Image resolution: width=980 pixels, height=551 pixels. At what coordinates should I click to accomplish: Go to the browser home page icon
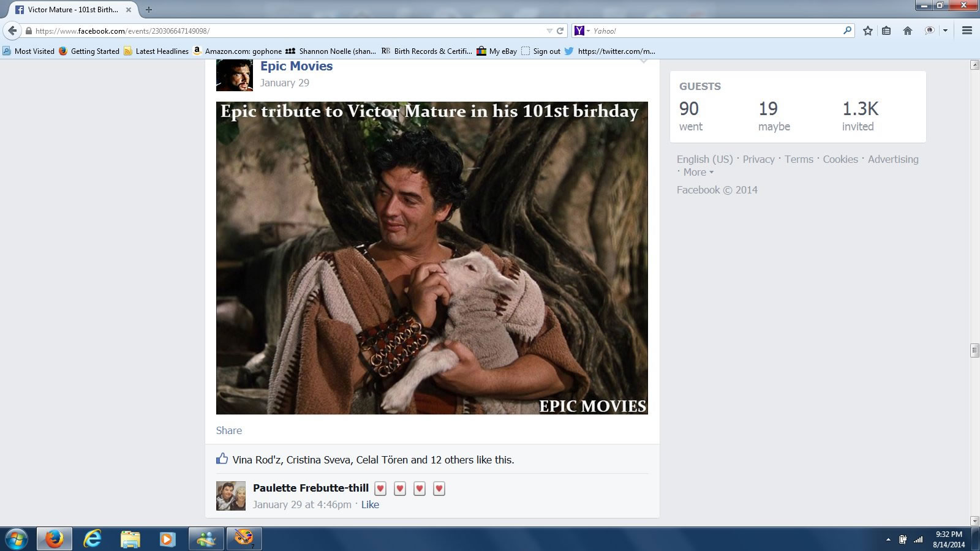click(x=908, y=31)
